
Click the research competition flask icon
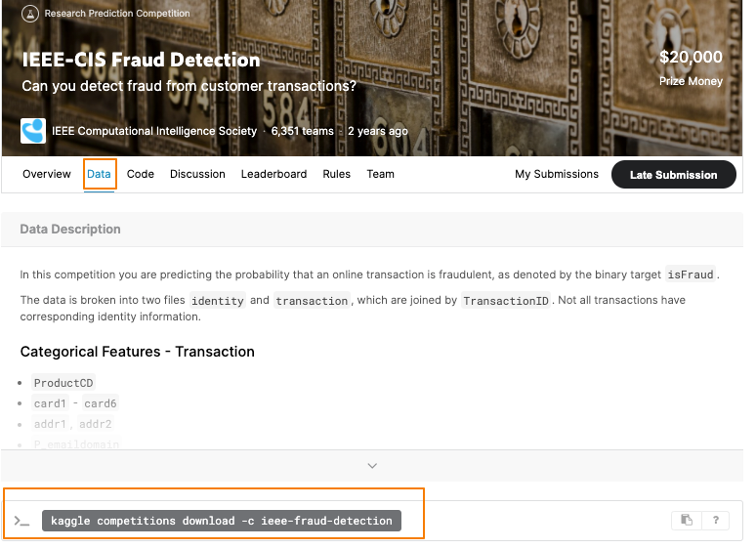pos(29,15)
